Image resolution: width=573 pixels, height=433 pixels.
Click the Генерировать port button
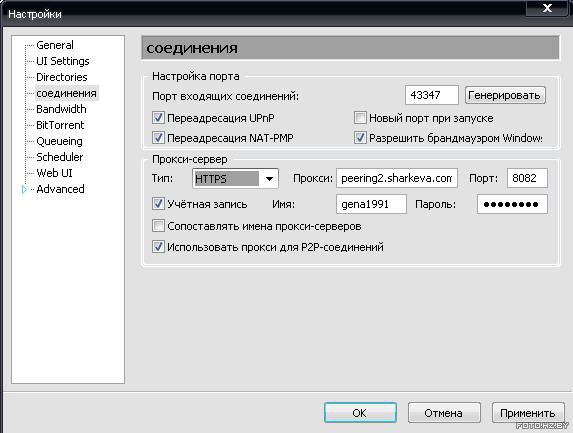(x=505, y=95)
